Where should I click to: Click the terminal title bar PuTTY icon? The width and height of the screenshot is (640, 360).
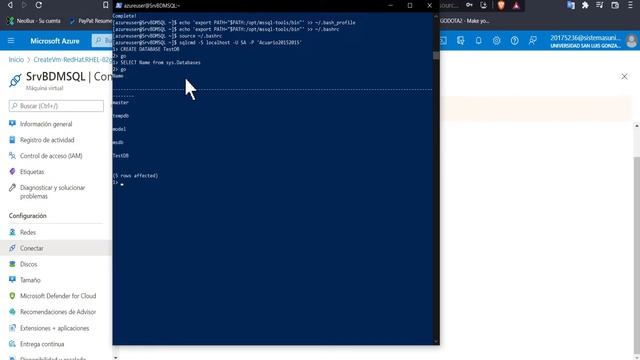[x=119, y=5]
